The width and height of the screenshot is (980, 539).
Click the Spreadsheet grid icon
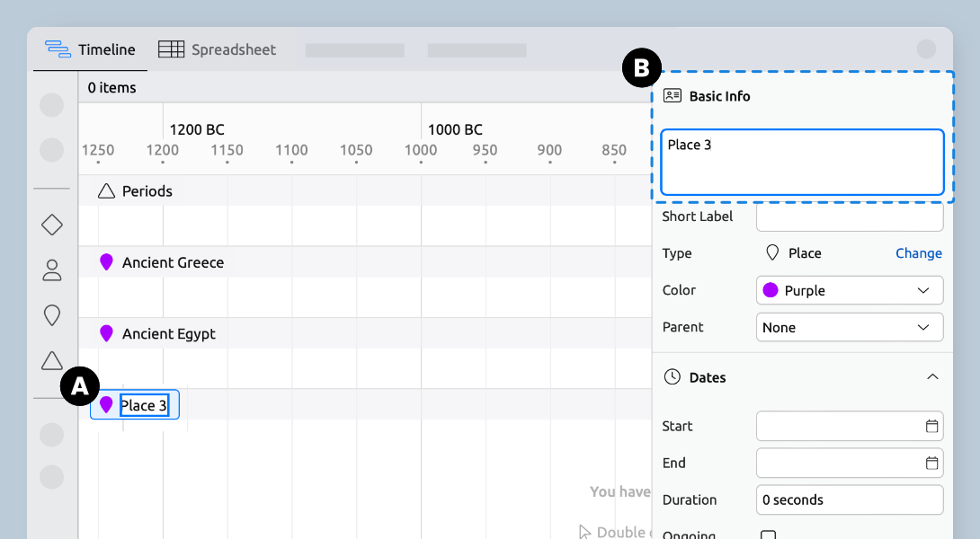point(171,49)
